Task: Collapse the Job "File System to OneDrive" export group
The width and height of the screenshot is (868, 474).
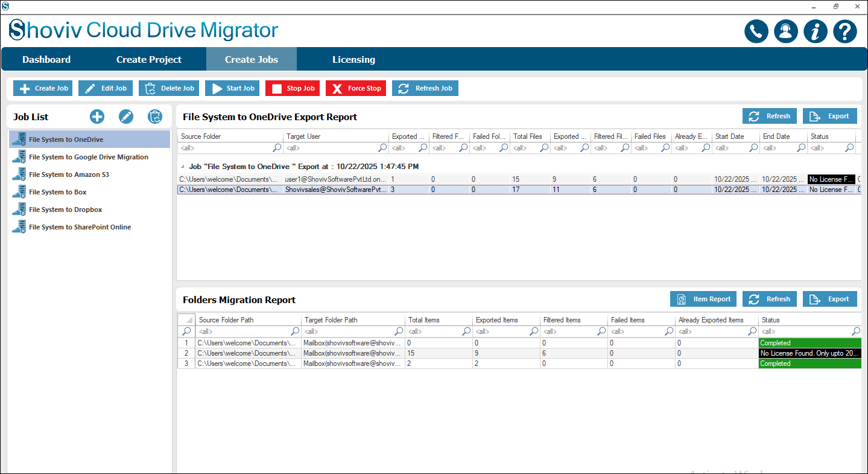Action: tap(183, 167)
